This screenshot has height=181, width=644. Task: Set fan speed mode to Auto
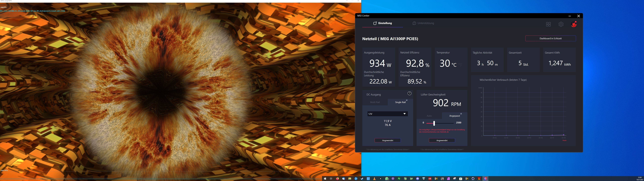point(429,116)
